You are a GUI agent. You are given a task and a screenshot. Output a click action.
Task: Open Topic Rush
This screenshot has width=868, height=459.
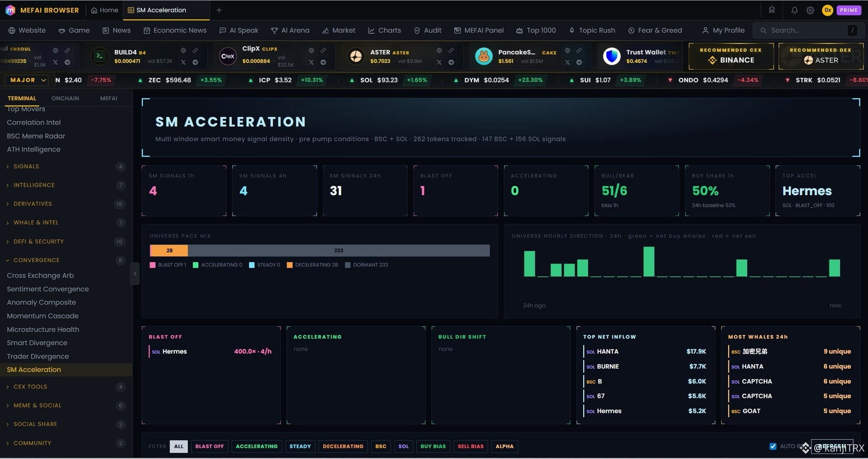pos(592,30)
